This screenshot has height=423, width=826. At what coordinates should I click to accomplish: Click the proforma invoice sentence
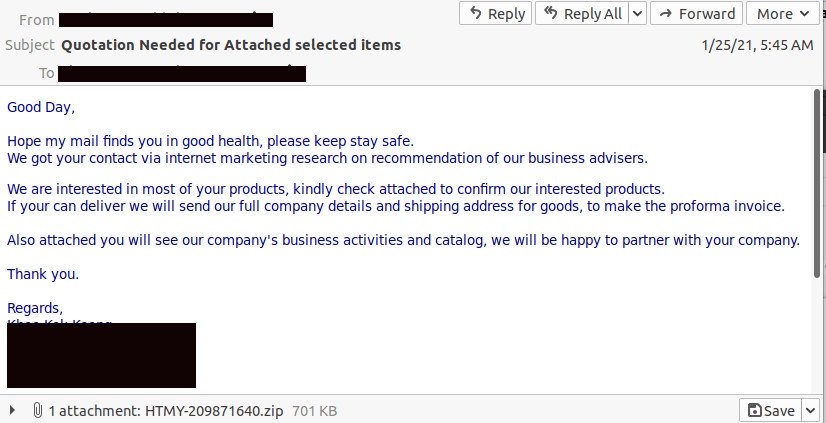(x=395, y=206)
